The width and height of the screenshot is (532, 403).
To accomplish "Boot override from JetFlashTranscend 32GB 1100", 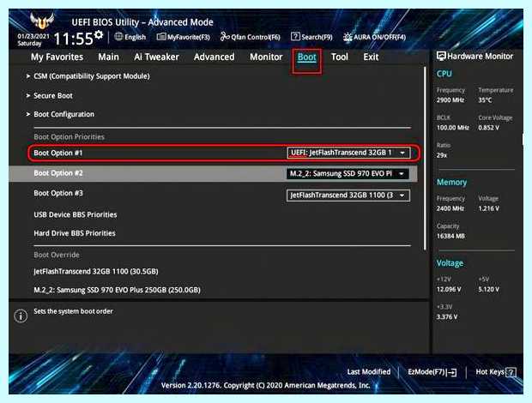I will pos(96,272).
